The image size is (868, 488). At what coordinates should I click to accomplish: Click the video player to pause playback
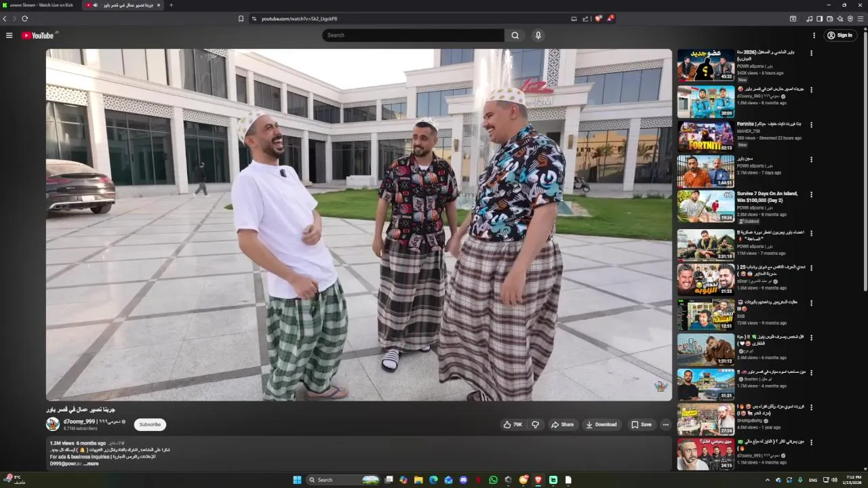point(359,224)
